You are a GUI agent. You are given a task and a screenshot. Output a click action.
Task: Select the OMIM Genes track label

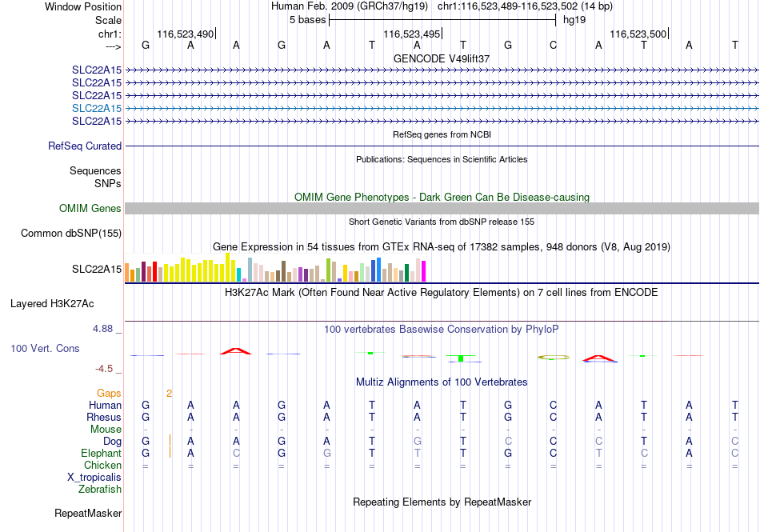[90, 208]
